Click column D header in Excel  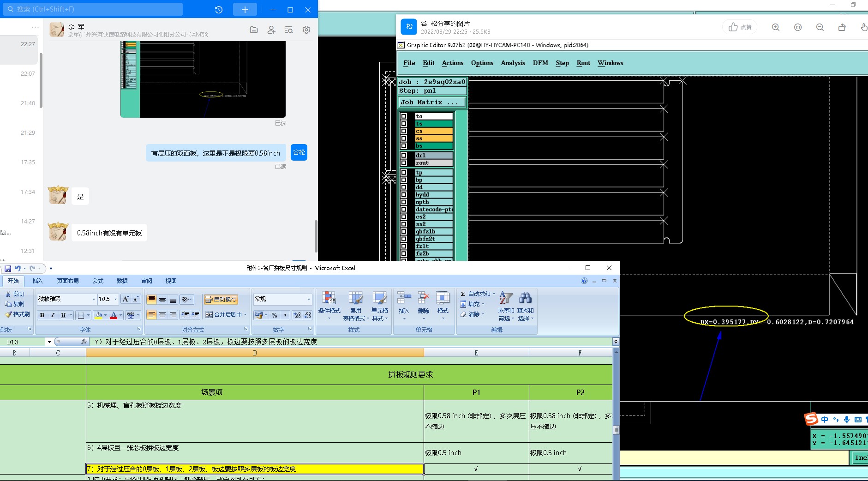click(x=255, y=353)
